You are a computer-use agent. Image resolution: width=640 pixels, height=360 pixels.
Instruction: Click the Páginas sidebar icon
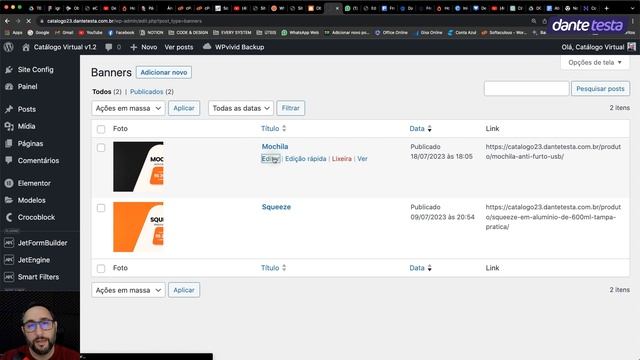pos(9,144)
